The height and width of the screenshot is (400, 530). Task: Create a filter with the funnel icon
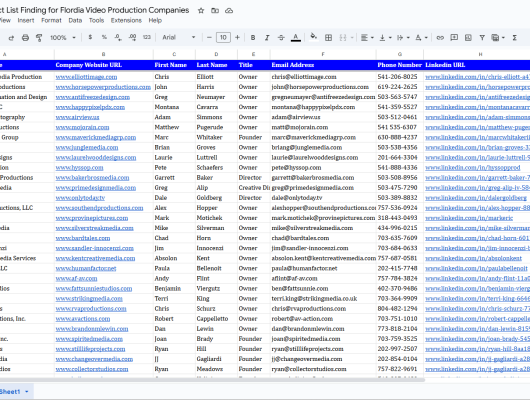(x=482, y=38)
